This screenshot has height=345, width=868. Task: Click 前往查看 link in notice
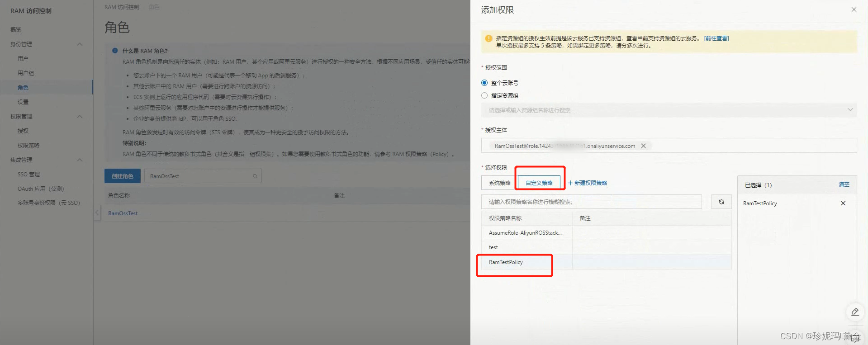click(716, 38)
